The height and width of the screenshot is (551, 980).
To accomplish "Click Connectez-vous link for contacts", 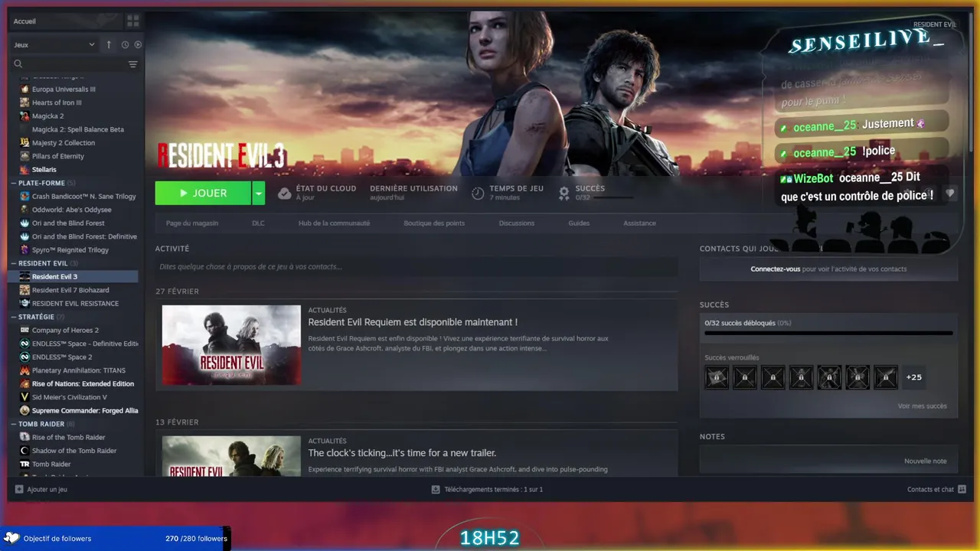I will (776, 269).
